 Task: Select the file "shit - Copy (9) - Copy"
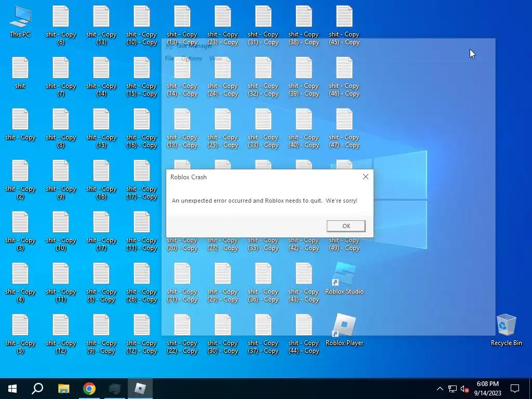tap(101, 334)
